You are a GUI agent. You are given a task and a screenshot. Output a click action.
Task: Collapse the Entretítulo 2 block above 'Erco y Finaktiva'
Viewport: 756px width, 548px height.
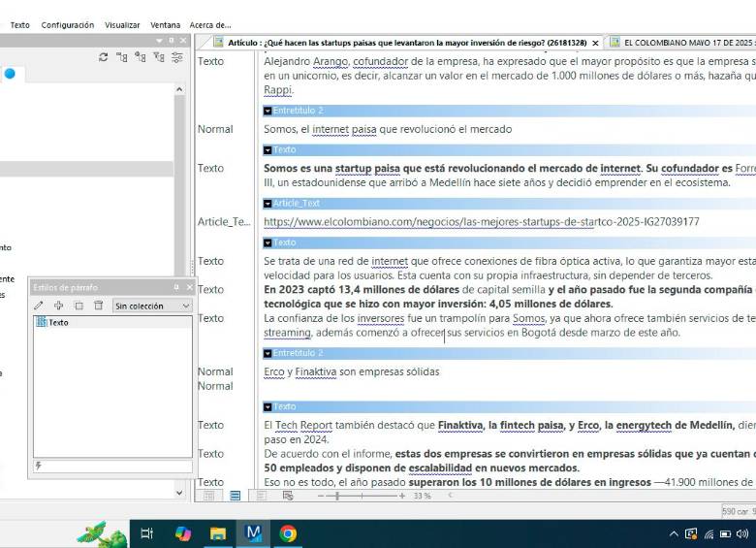268,354
